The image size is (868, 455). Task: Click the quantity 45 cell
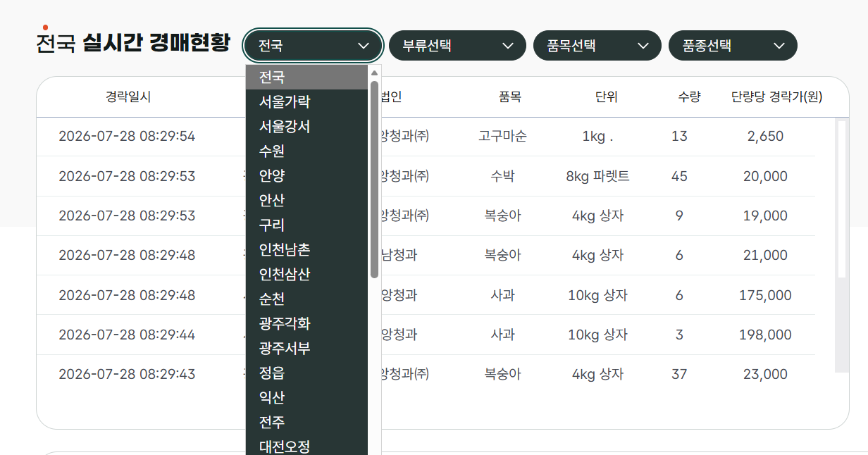tap(679, 176)
